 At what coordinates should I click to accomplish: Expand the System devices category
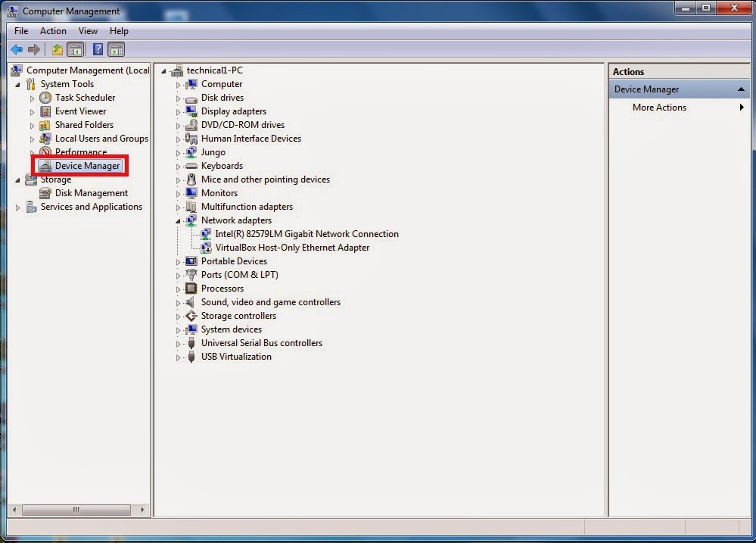click(178, 330)
